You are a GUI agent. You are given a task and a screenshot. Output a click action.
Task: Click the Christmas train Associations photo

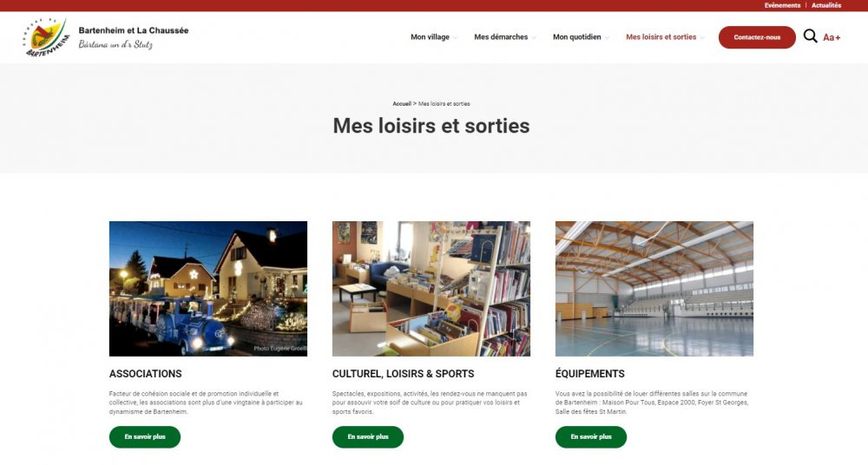click(x=208, y=288)
